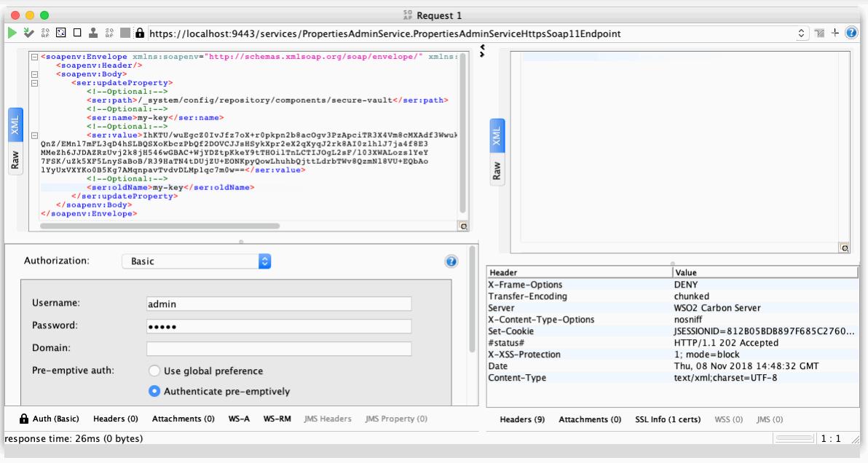Click the green submit request play button
This screenshot has height=463, width=868.
12,33
